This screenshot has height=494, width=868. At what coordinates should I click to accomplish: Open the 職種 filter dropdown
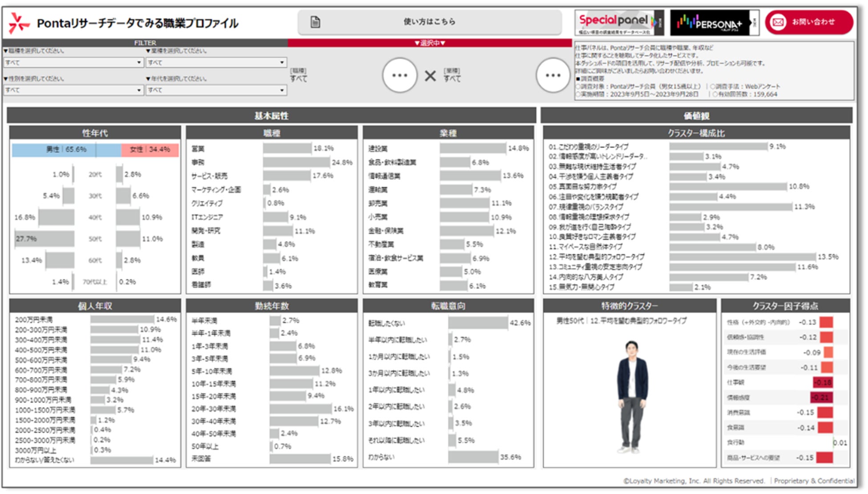point(73,63)
